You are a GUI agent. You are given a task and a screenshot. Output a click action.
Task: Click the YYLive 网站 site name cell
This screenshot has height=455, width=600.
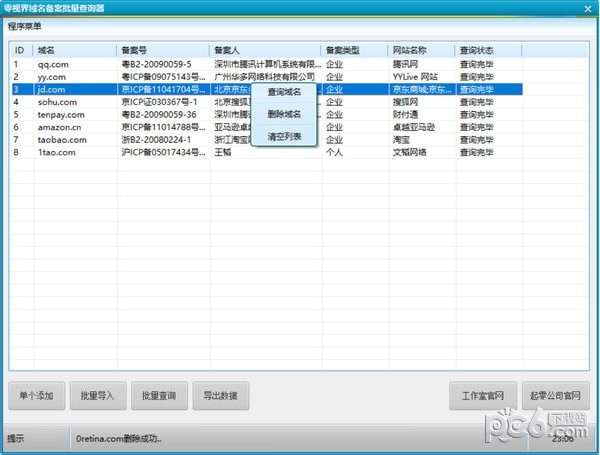[x=415, y=77]
